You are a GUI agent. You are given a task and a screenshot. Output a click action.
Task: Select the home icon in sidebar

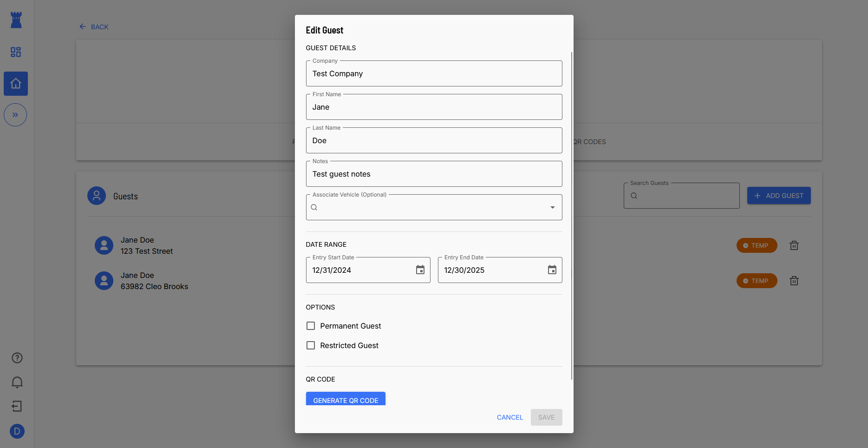[x=16, y=84]
